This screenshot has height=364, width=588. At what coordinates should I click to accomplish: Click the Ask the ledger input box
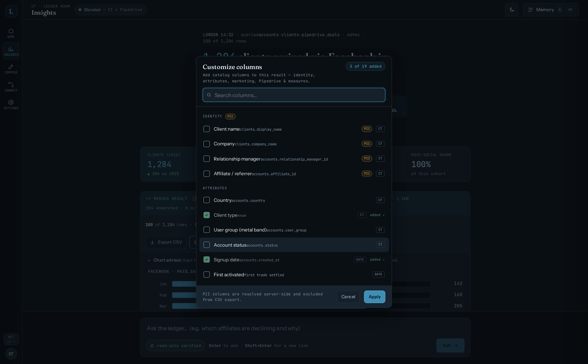305,328
